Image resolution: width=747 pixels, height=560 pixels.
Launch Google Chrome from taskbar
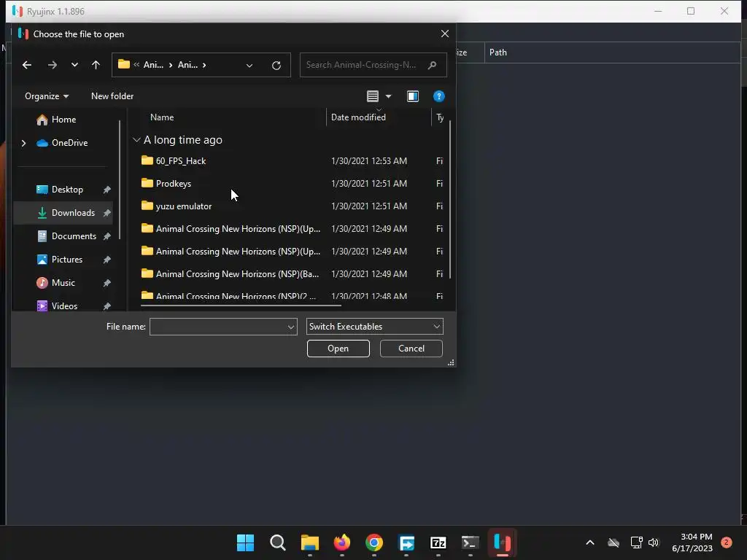(x=374, y=542)
